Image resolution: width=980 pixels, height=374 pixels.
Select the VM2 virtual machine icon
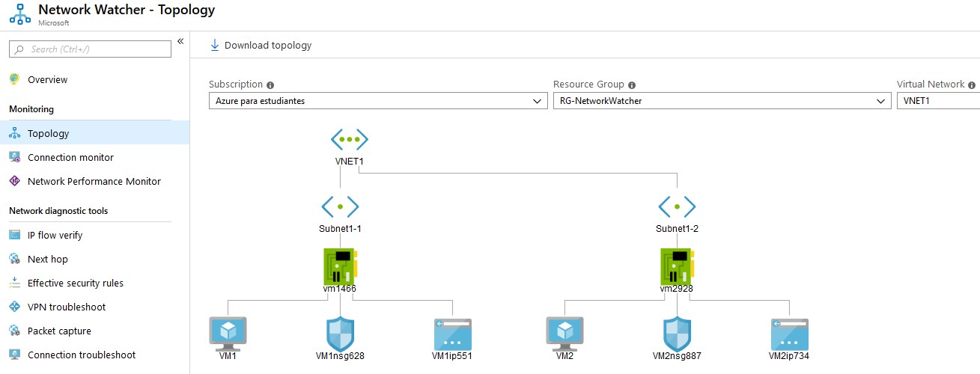click(565, 334)
